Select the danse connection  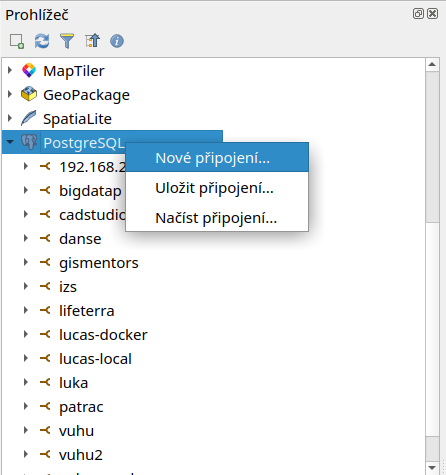[80, 239]
